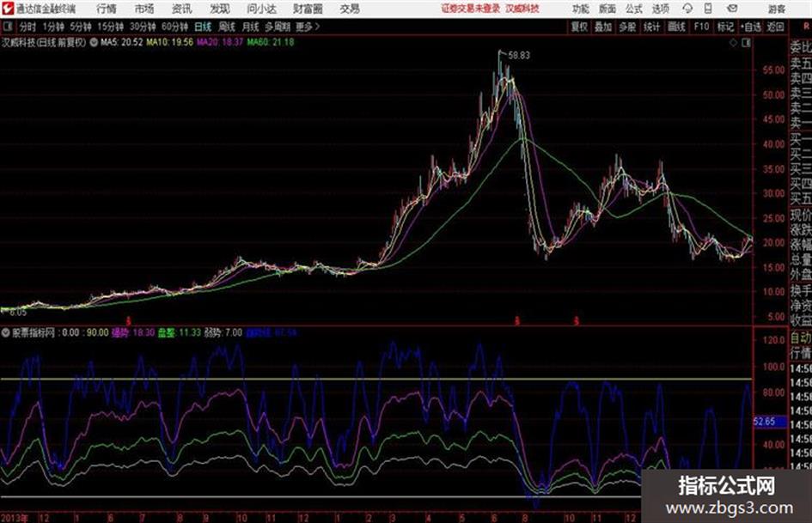Open the 交易 menu
Image resolution: width=812 pixels, height=523 pixels.
pyautogui.click(x=350, y=9)
